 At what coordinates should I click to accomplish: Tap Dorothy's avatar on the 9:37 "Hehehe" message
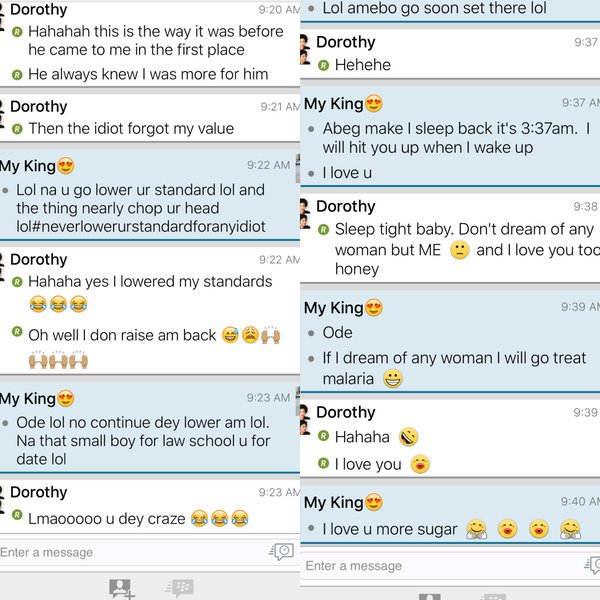(x=305, y=49)
